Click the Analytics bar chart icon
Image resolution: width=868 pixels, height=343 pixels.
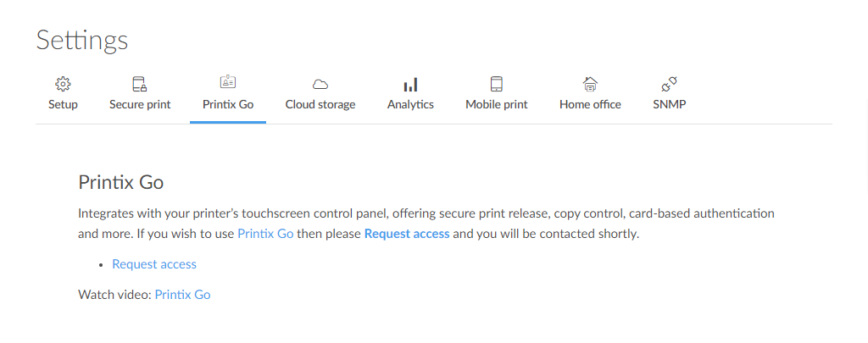pos(410,85)
